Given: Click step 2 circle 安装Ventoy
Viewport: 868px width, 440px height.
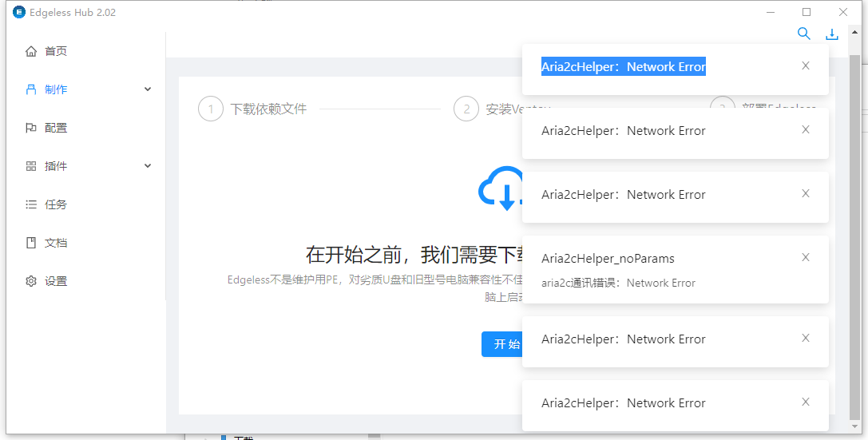Looking at the screenshot, I should (x=466, y=109).
